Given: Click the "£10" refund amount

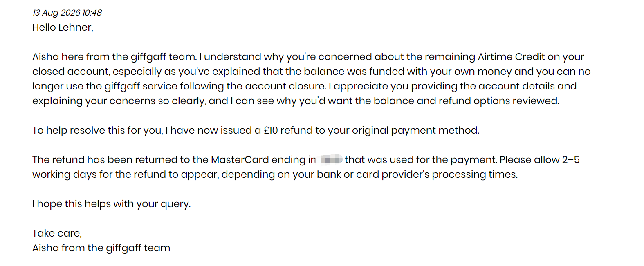Looking at the screenshot, I should (x=271, y=130).
